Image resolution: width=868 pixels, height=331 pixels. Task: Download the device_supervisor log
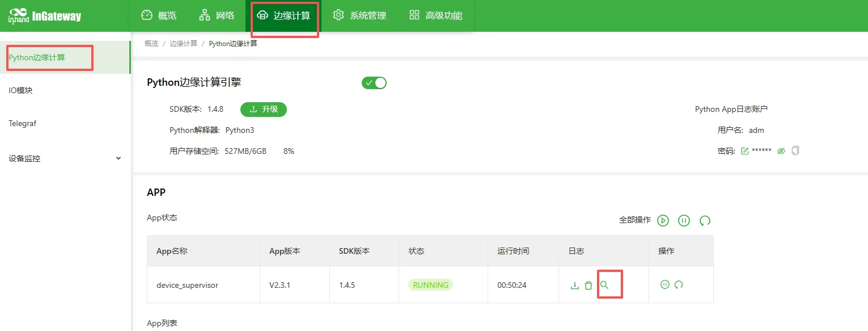point(574,285)
